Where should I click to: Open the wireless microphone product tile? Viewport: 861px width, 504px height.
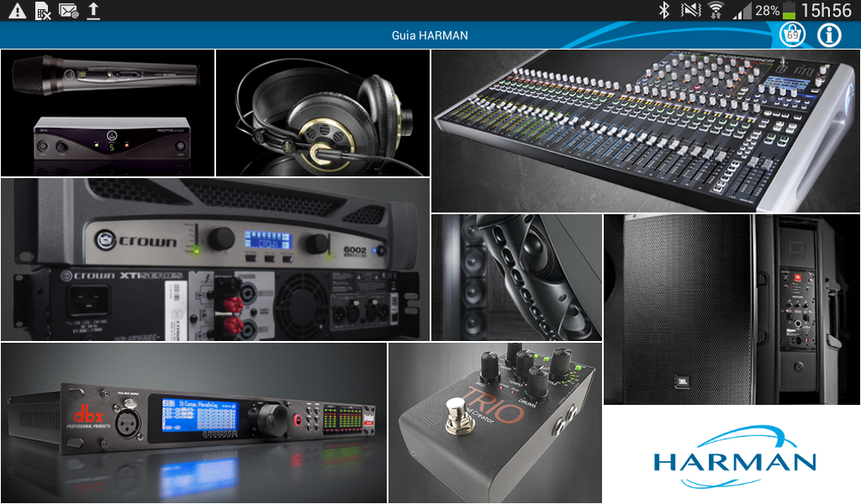pos(108,113)
